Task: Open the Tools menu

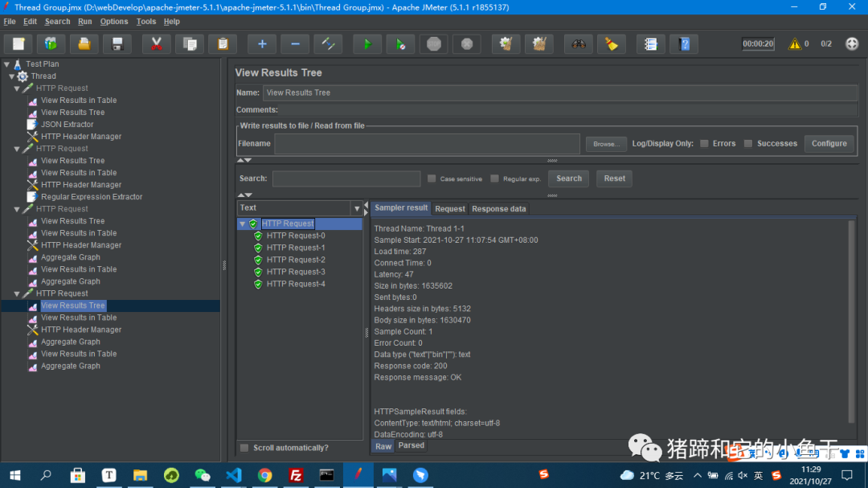Action: (146, 22)
